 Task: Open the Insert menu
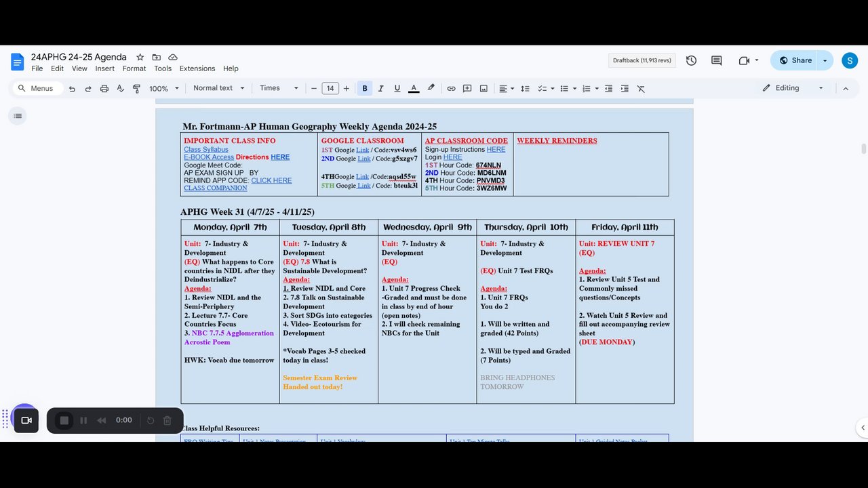105,68
